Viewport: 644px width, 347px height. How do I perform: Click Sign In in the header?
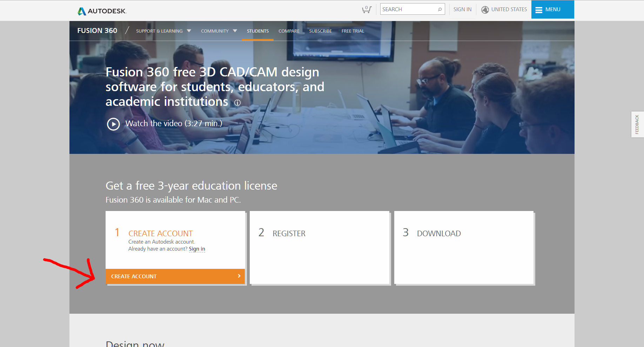click(462, 9)
